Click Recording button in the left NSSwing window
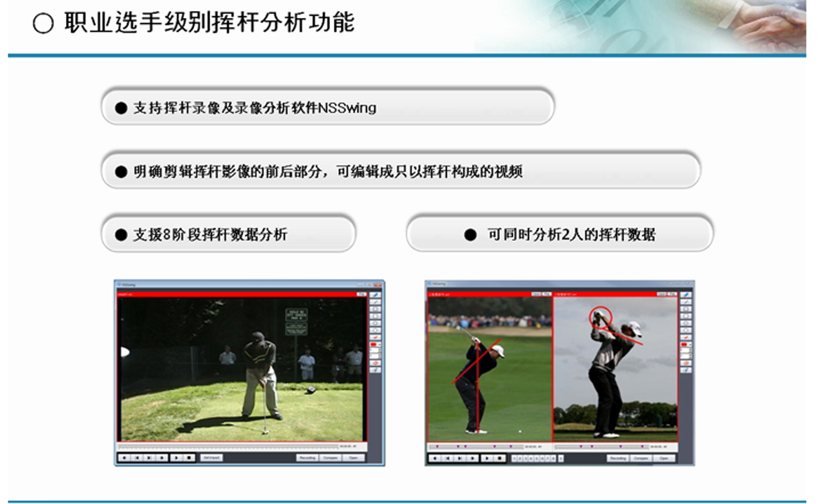This screenshot has width=820, height=504. pyautogui.click(x=307, y=458)
